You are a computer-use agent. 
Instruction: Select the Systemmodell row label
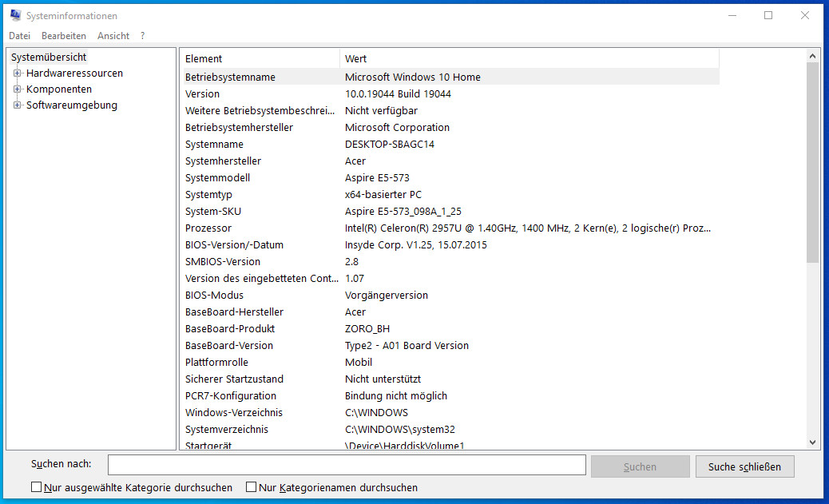coord(217,177)
